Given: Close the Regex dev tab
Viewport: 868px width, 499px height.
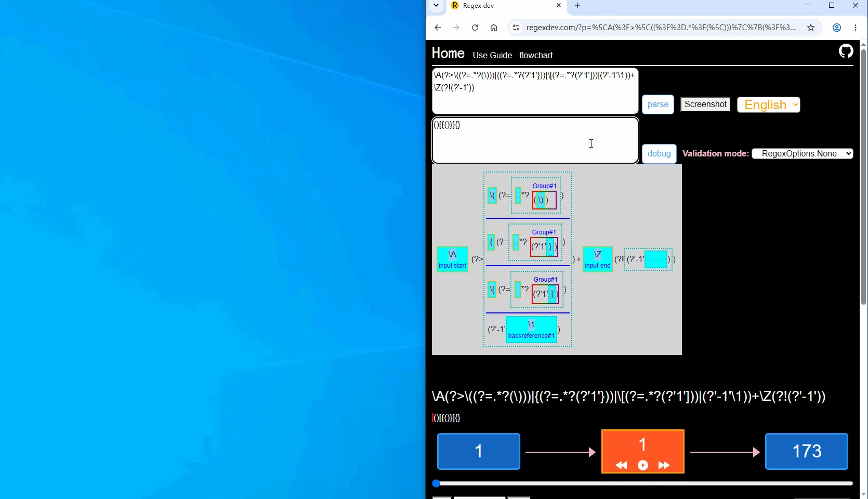Looking at the screenshot, I should (559, 5).
